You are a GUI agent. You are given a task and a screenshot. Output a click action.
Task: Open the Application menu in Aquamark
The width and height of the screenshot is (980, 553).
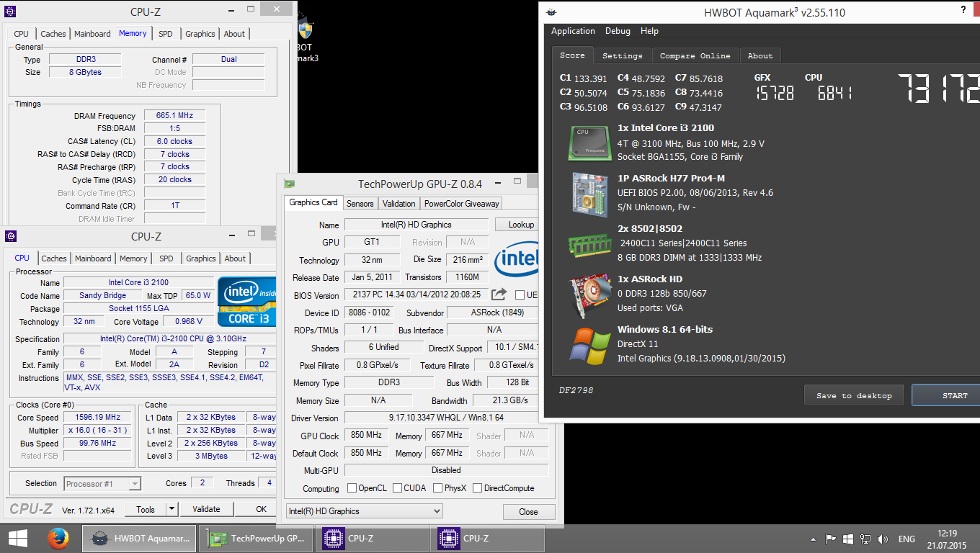coord(573,31)
